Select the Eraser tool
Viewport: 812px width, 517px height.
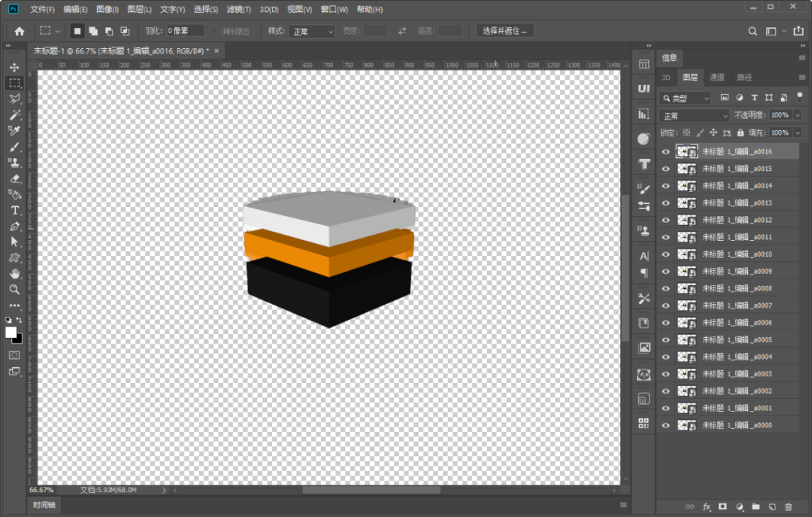coord(14,178)
